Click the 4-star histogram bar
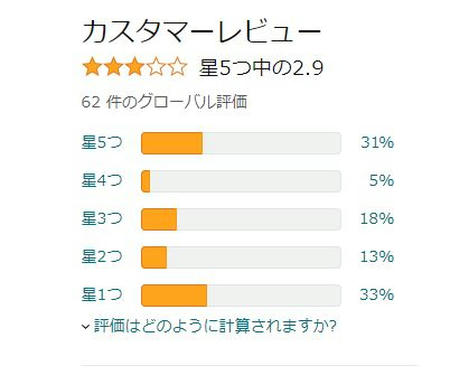 (x=241, y=181)
